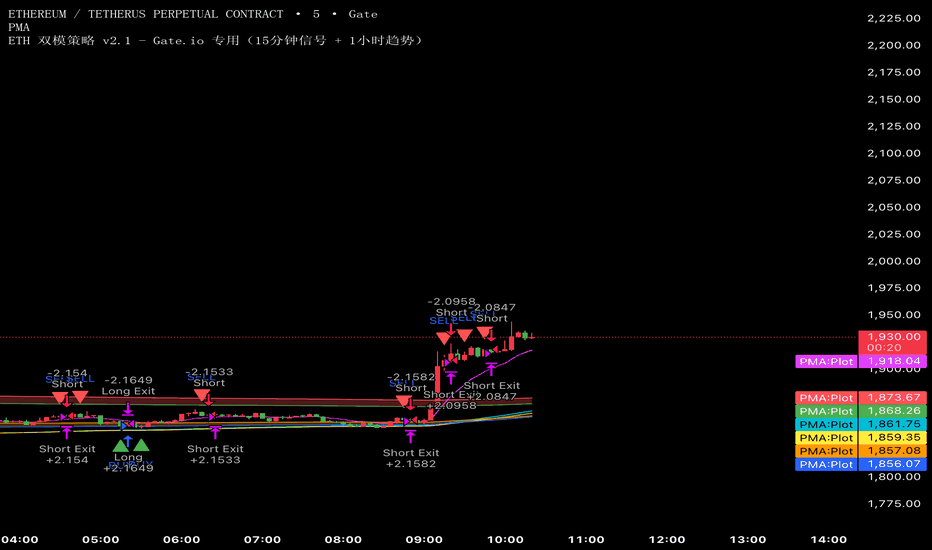Click the Short Exit +2.154 arrow marker

(x=67, y=432)
